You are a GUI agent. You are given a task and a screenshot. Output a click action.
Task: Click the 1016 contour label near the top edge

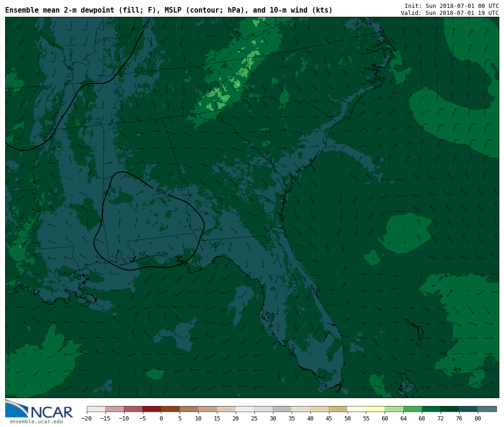(x=147, y=23)
